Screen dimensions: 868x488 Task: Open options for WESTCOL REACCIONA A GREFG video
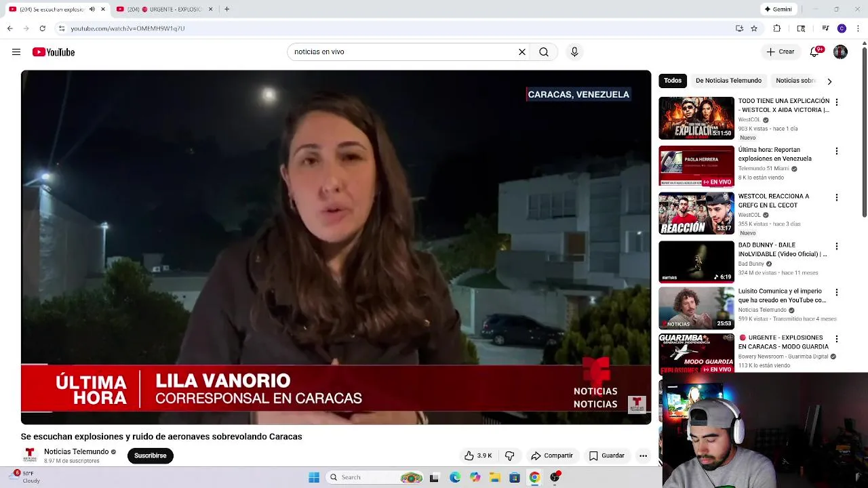pos(836,198)
